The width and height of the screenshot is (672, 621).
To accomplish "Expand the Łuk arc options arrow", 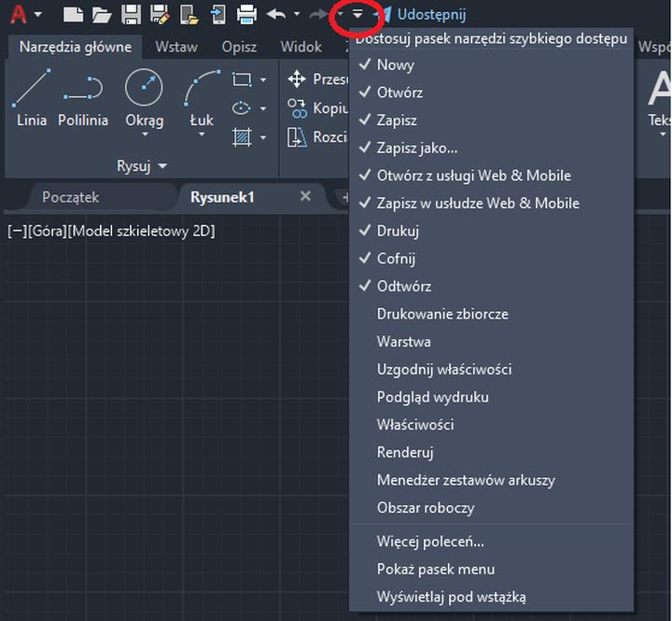I will (202, 134).
